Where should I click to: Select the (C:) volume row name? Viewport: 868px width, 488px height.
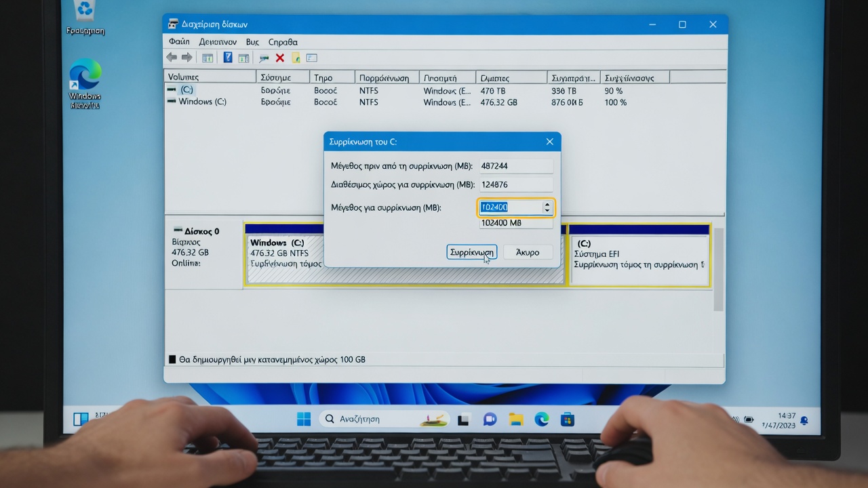coord(186,89)
